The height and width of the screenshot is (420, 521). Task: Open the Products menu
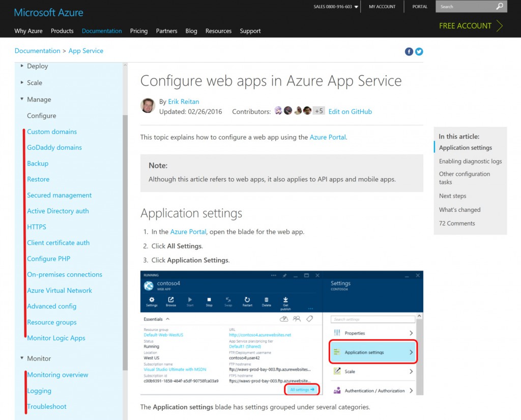(62, 31)
